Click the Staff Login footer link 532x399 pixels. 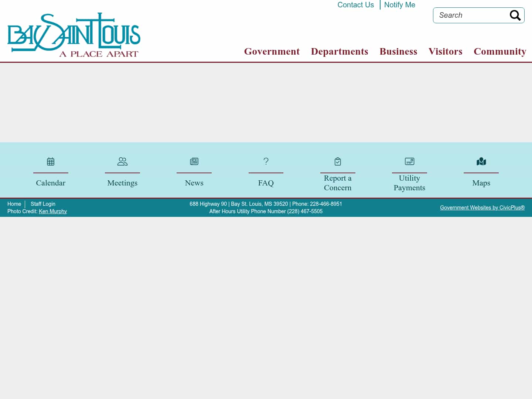(43, 204)
